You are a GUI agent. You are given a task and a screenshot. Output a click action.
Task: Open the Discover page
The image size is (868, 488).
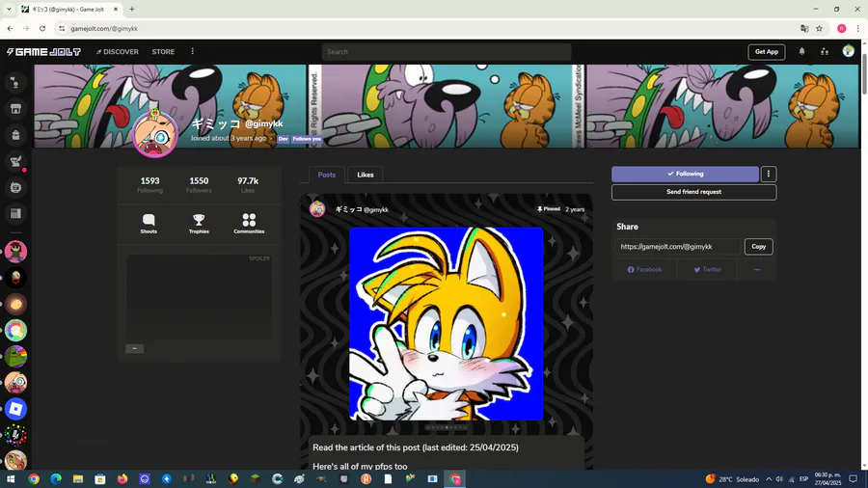(x=118, y=52)
